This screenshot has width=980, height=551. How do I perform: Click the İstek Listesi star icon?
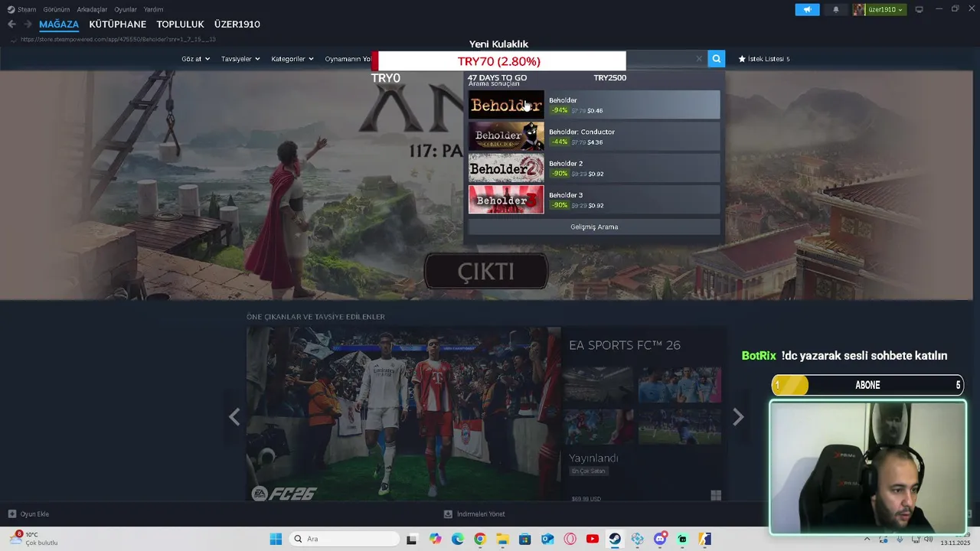742,59
